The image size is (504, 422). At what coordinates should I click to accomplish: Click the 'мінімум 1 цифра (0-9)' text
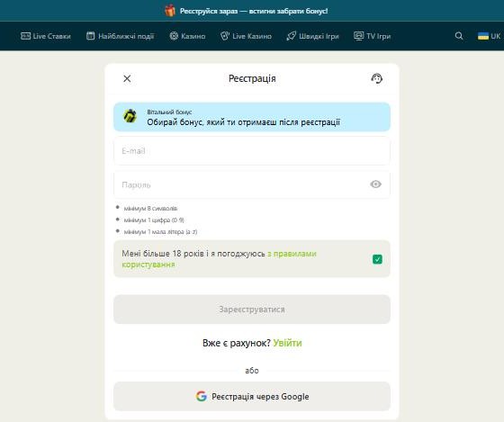[154, 220]
